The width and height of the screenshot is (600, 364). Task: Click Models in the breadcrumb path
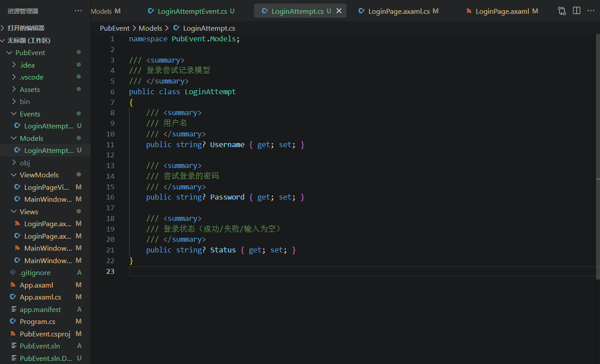point(150,28)
